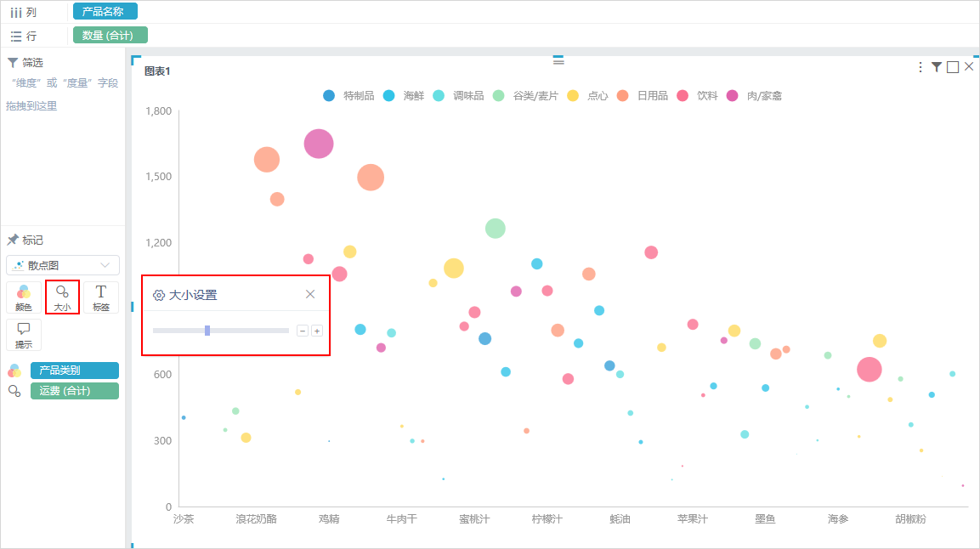Remove chart with the top-right X icon
Viewport: 980px width, 549px height.
969,66
